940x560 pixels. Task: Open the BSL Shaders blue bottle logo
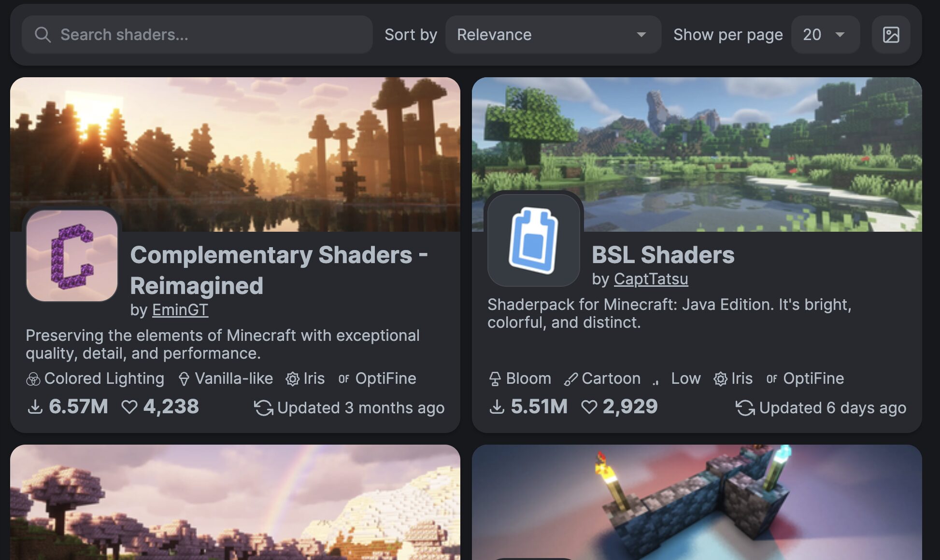click(x=534, y=240)
